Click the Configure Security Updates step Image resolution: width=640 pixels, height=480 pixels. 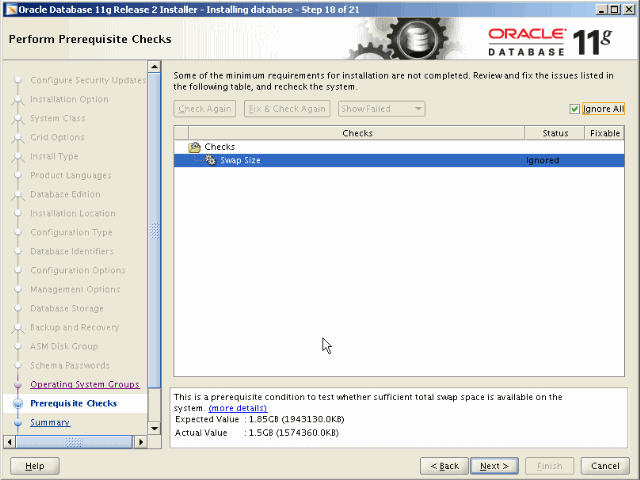click(88, 80)
